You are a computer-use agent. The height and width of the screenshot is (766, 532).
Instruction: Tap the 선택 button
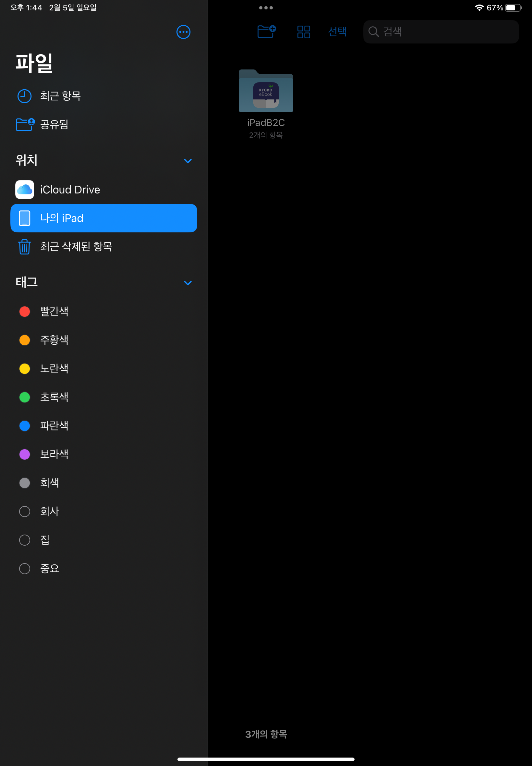tap(337, 32)
